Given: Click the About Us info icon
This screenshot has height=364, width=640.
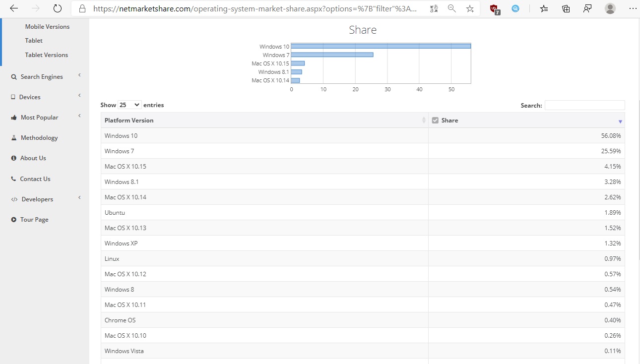Looking at the screenshot, I should [x=14, y=158].
